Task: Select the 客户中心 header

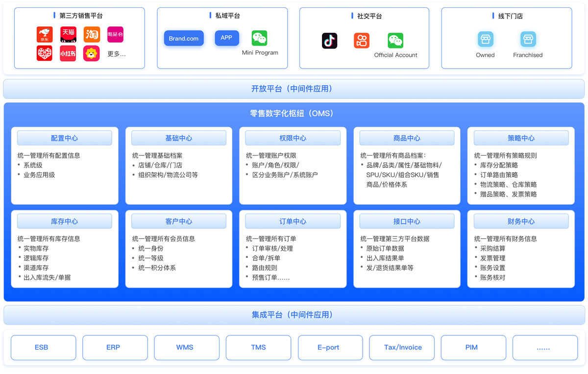Action: click(x=179, y=221)
